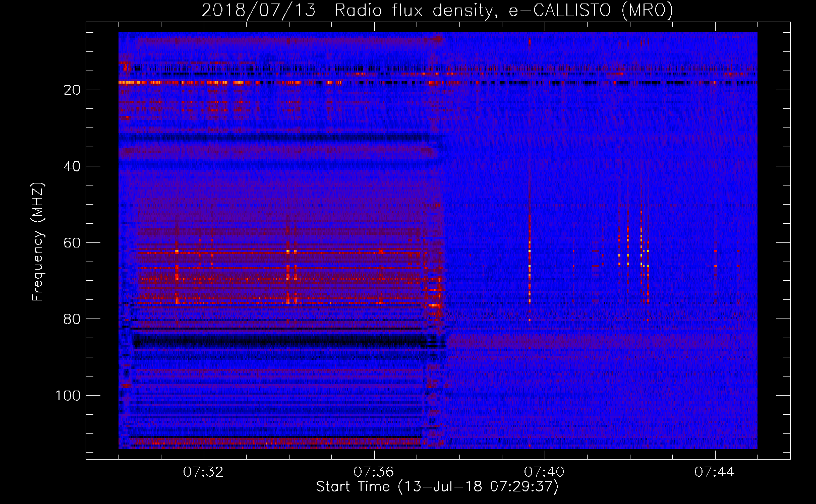Screen dimensions: 816x504
Task: Click the plot title "2018/07/13 Radio flux density, e-CALLISTO (MRO)"
Action: tap(437, 11)
